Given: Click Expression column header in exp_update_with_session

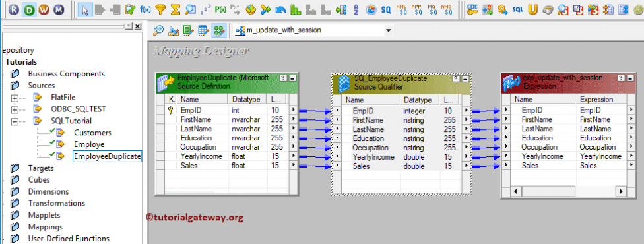Looking at the screenshot, I should [602, 100].
